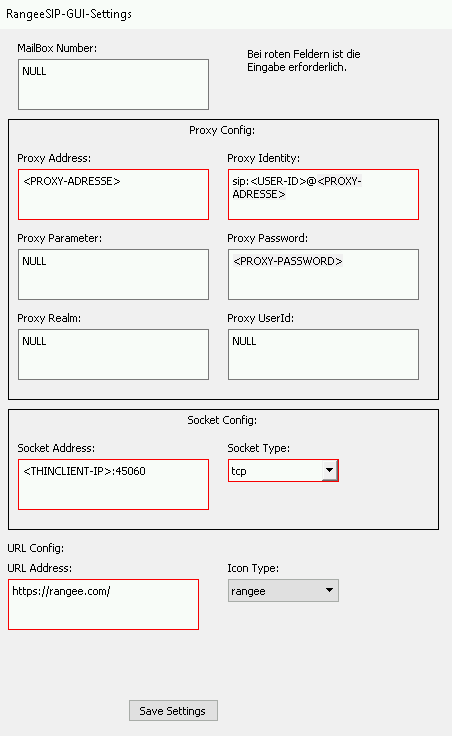452x736 pixels.
Task: Click the MailBox Number input field
Action: point(113,84)
